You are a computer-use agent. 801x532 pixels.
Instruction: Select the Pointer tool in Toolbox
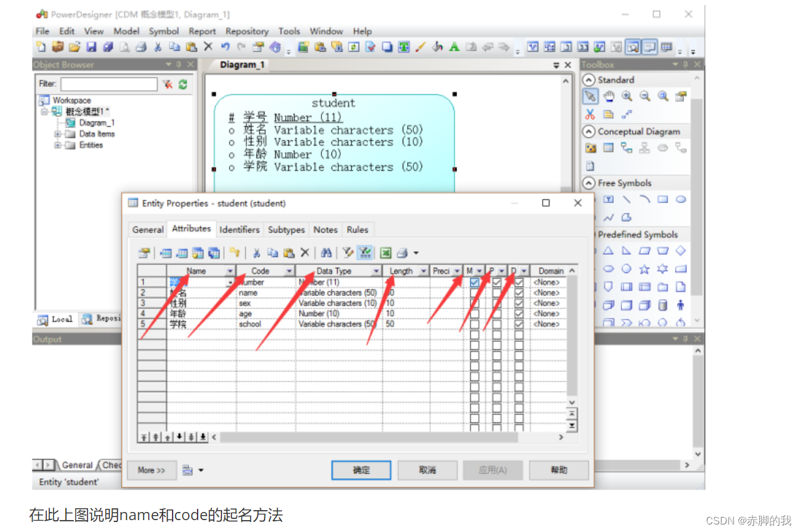tap(590, 96)
